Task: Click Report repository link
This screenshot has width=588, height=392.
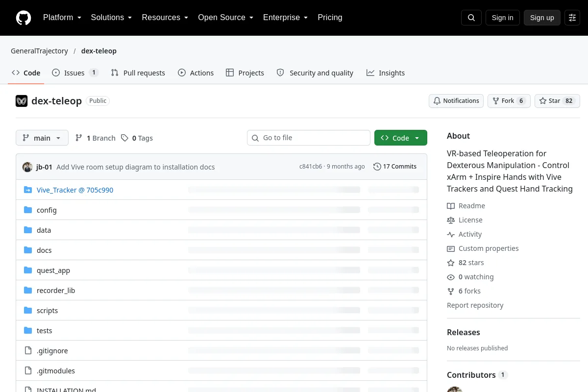Action: click(x=475, y=305)
